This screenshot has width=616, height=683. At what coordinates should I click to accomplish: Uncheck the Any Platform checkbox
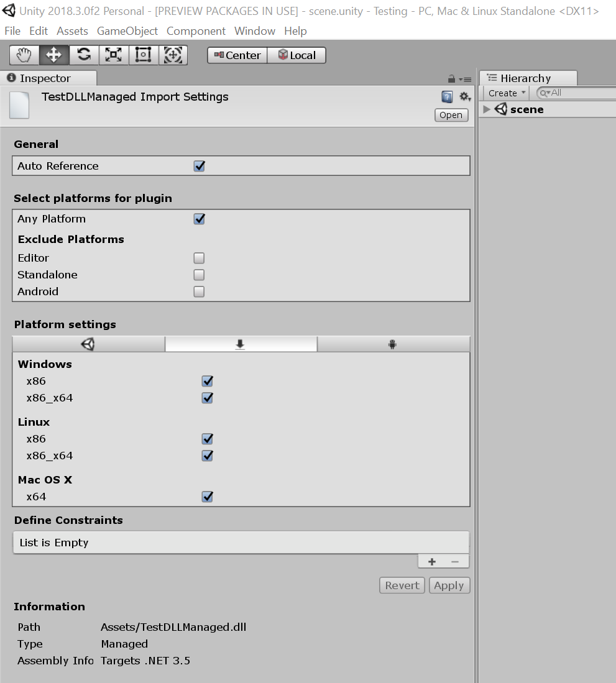pos(199,219)
